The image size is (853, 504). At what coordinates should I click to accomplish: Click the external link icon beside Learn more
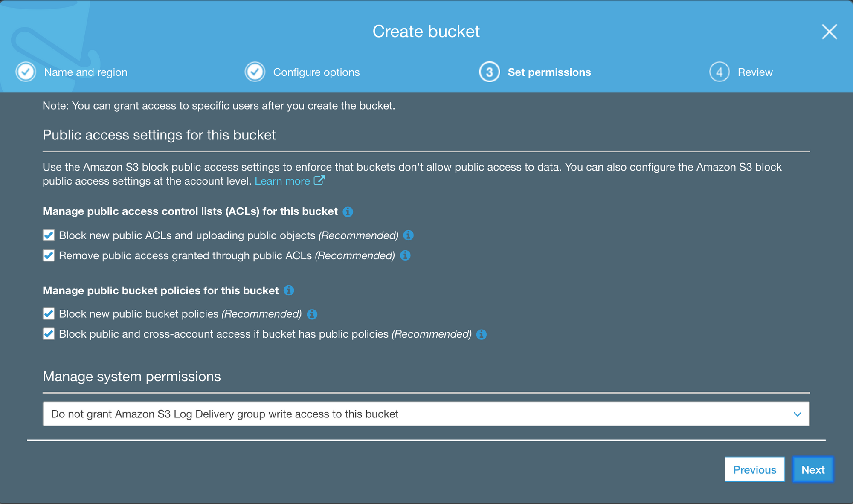(x=320, y=180)
